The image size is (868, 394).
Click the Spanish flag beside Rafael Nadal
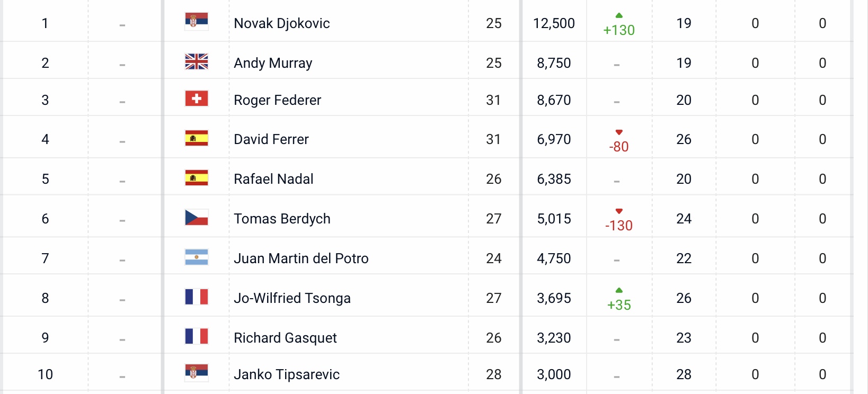tap(197, 177)
